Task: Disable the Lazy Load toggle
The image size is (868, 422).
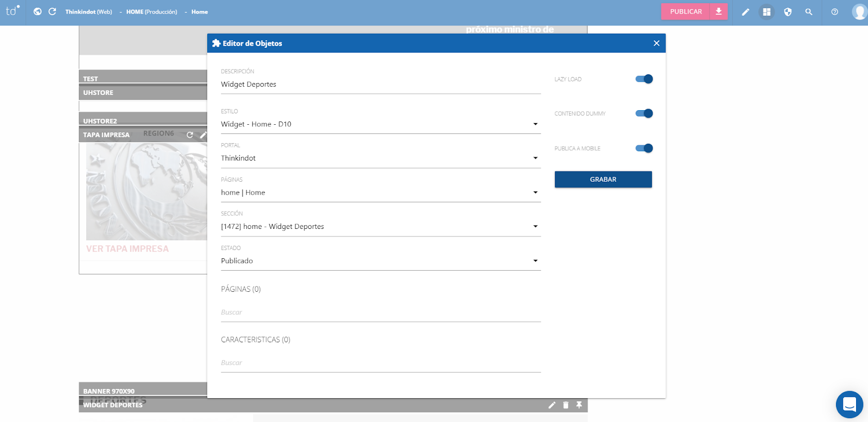Action: [644, 79]
